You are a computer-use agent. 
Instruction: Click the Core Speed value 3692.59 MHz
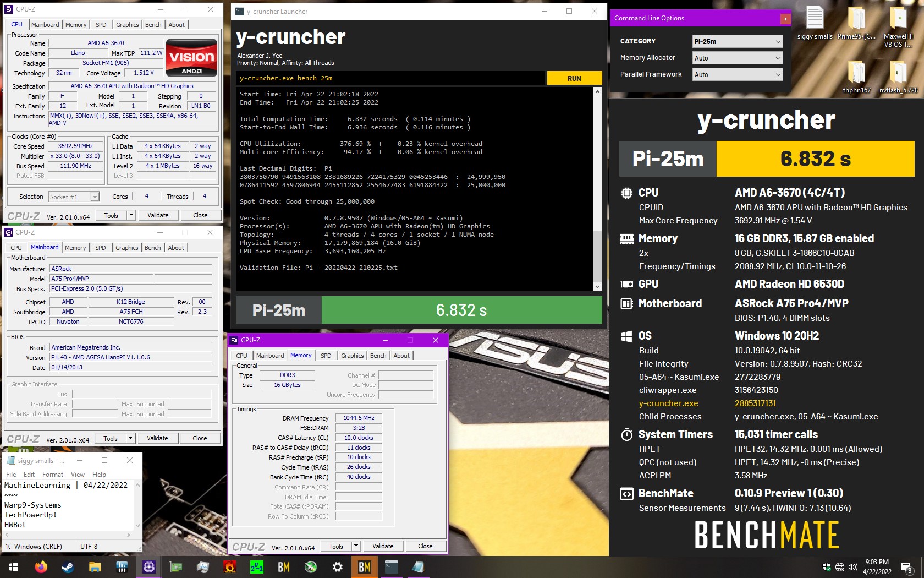click(x=75, y=146)
